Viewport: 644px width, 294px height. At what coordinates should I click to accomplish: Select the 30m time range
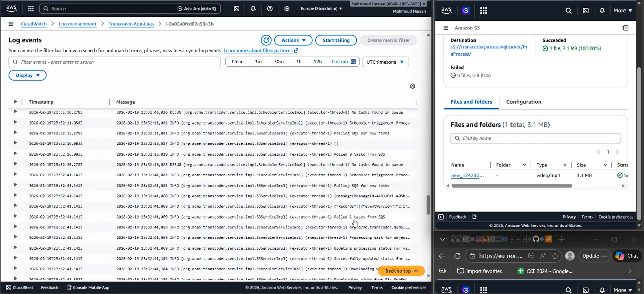(279, 62)
